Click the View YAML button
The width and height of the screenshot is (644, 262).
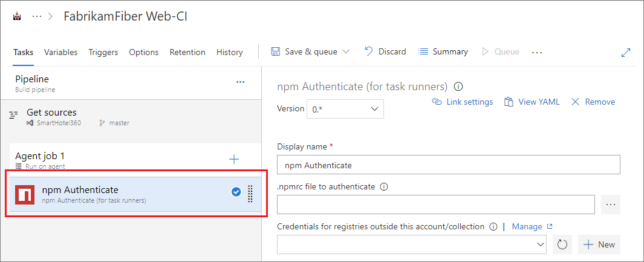(533, 102)
